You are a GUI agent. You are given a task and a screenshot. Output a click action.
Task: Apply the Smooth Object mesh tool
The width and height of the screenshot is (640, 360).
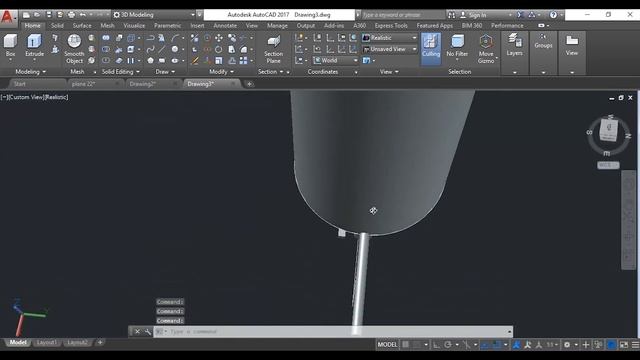pyautogui.click(x=74, y=49)
